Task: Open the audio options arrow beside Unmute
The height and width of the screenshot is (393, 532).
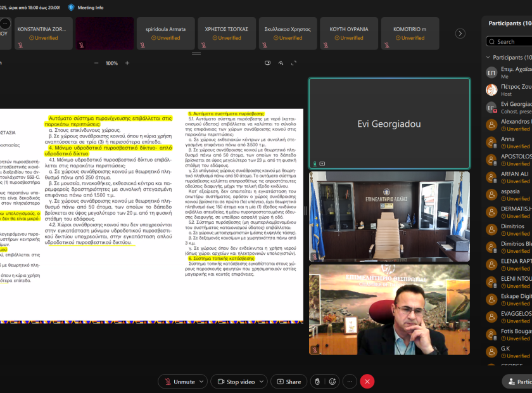Action: click(x=201, y=382)
